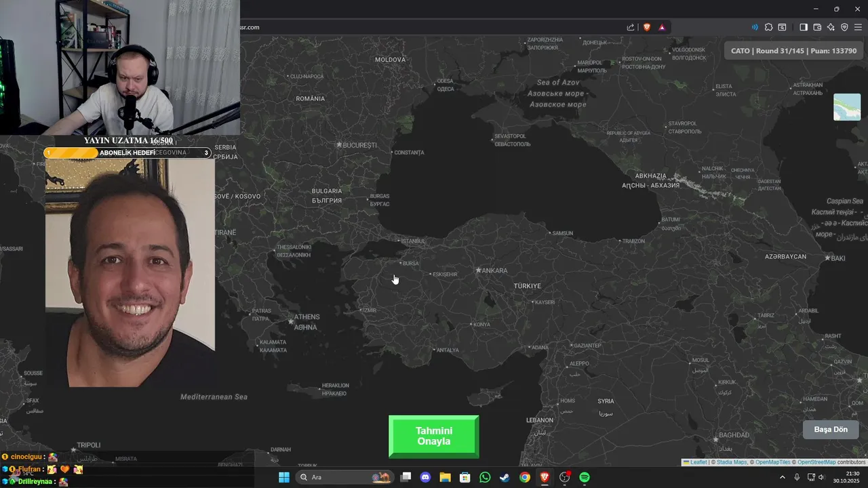Viewport: 868px width, 488px height.
Task: Click the Baghdad label on map
Action: coord(734,435)
